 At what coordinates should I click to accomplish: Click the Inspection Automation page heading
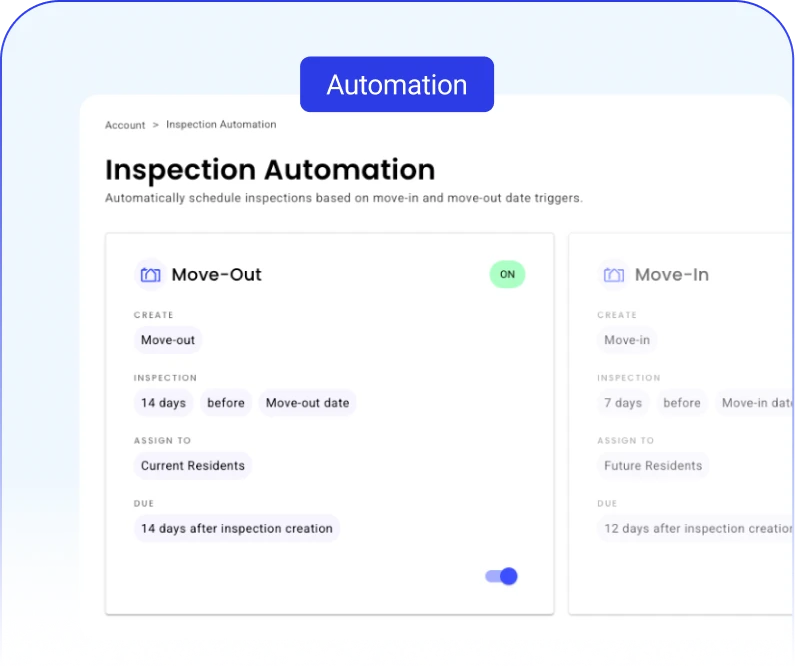coord(270,169)
